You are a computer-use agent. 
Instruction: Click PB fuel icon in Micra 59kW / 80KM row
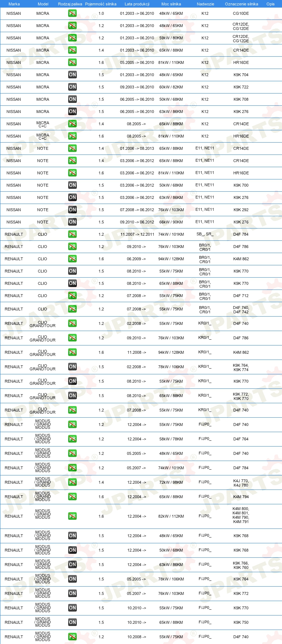[x=72, y=38]
